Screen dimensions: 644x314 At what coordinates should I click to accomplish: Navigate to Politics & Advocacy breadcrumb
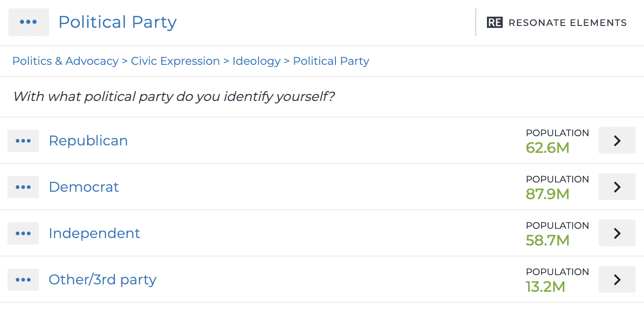(x=65, y=61)
